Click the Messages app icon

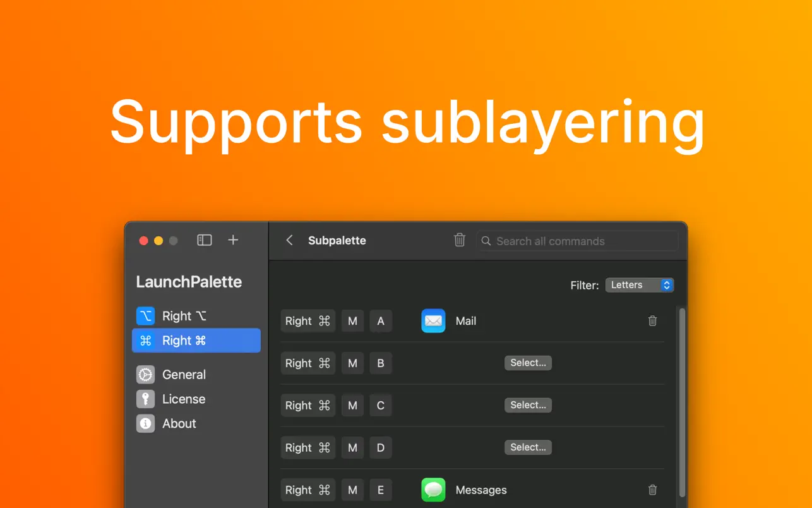(x=433, y=490)
